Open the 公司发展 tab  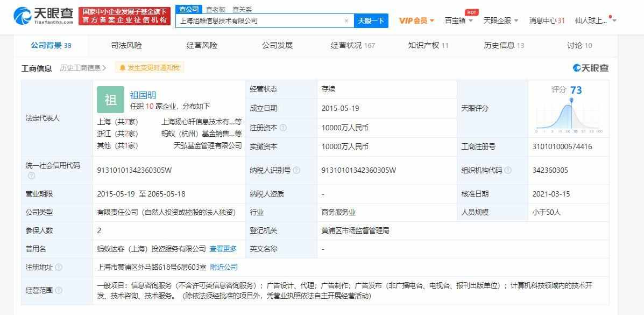pos(277,45)
